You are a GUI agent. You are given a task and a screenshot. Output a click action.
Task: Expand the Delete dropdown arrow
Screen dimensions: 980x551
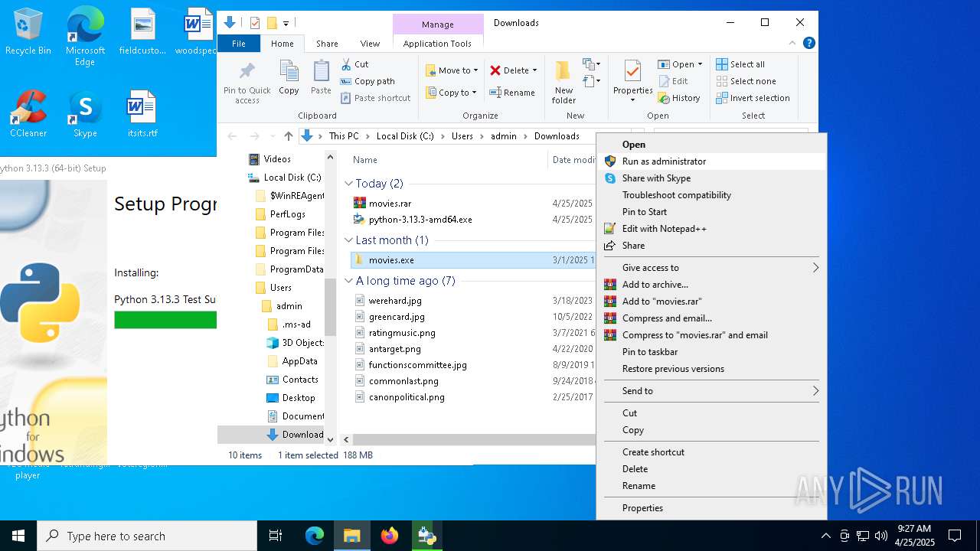click(x=534, y=70)
